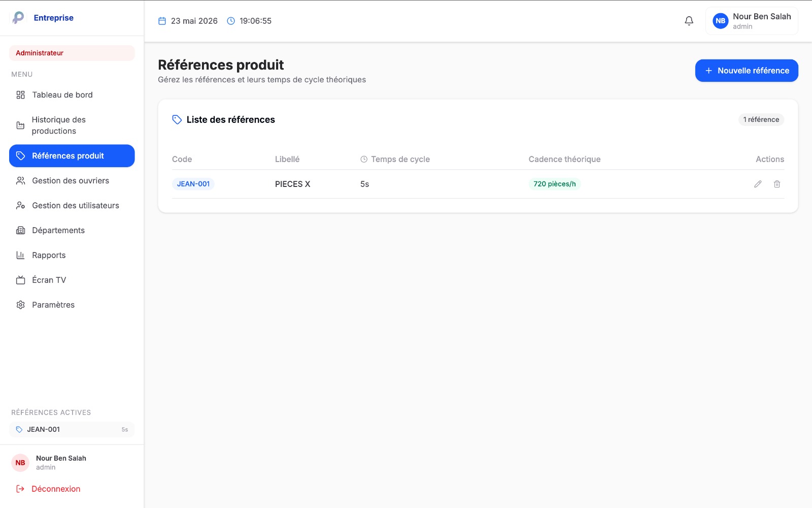Click the Administrateur role badge

(x=72, y=53)
